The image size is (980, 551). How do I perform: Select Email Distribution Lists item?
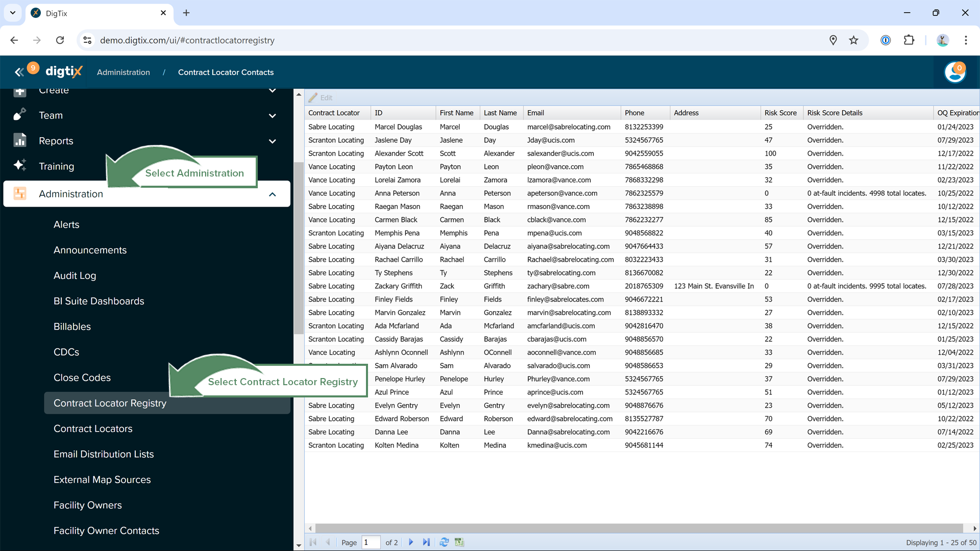click(104, 454)
